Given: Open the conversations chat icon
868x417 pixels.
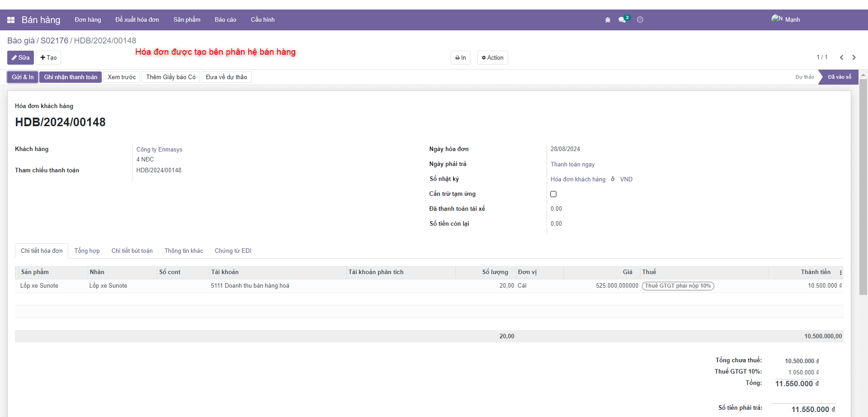Looking at the screenshot, I should (623, 19).
